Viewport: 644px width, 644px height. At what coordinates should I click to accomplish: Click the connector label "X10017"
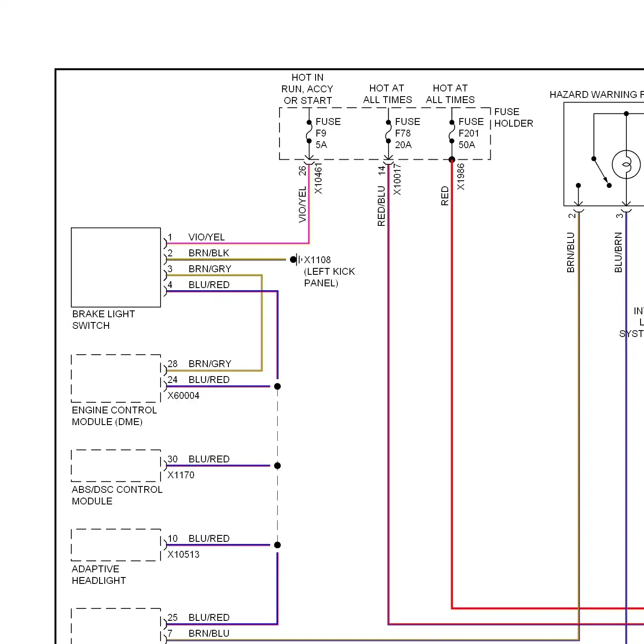click(x=397, y=179)
